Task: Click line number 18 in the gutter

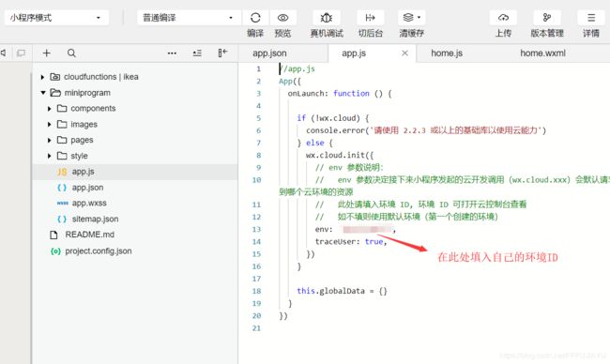Action: click(x=257, y=291)
